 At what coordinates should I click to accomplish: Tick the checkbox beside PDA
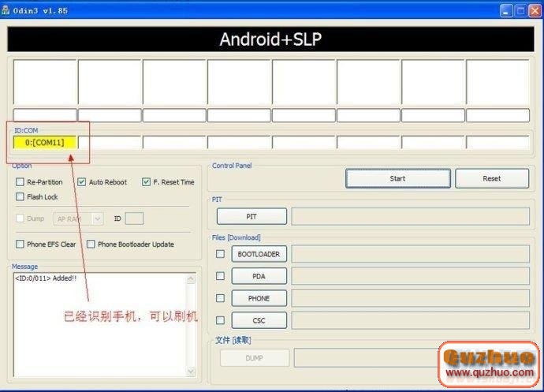point(220,276)
